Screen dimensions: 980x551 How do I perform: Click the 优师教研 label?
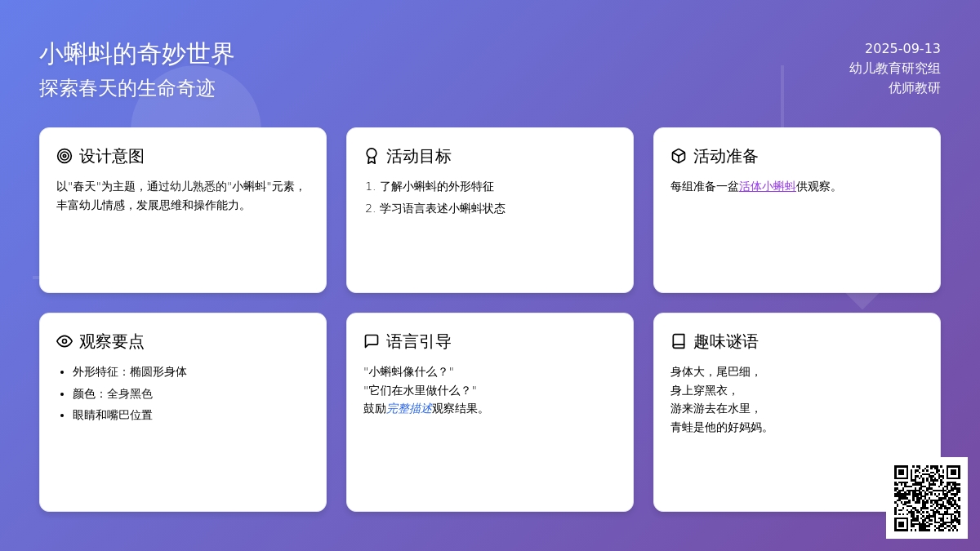point(914,87)
